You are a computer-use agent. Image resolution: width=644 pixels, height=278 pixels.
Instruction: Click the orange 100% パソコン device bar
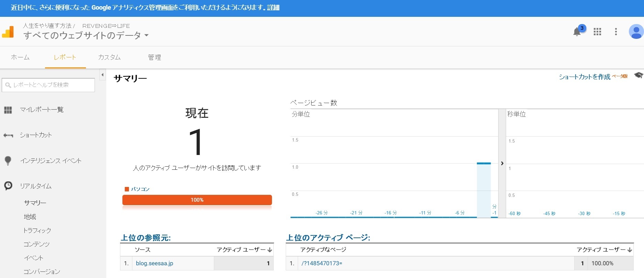[x=197, y=200]
